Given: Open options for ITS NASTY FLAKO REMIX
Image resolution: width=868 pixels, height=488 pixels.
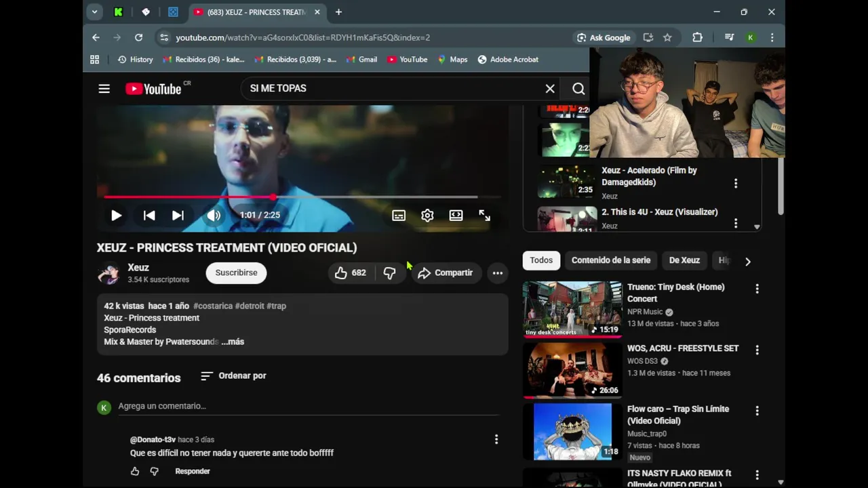Looking at the screenshot, I should tap(757, 474).
